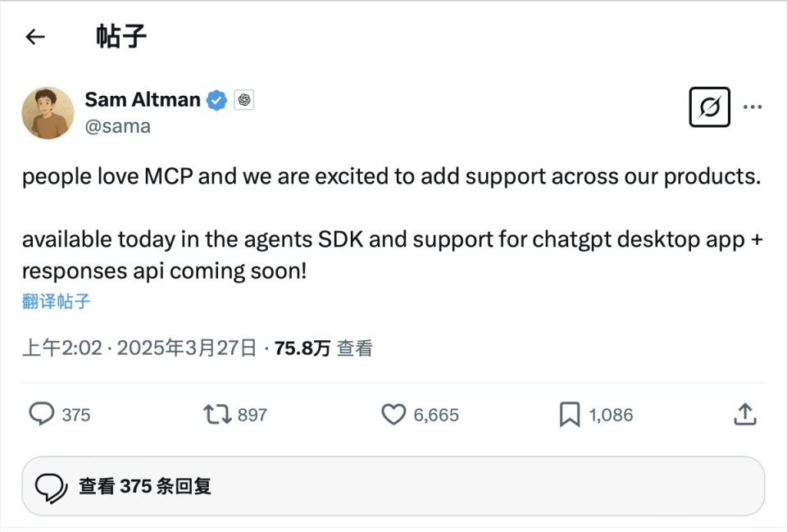Click the Grok analysis icon near the top
This screenshot has height=532, width=787.
708,107
